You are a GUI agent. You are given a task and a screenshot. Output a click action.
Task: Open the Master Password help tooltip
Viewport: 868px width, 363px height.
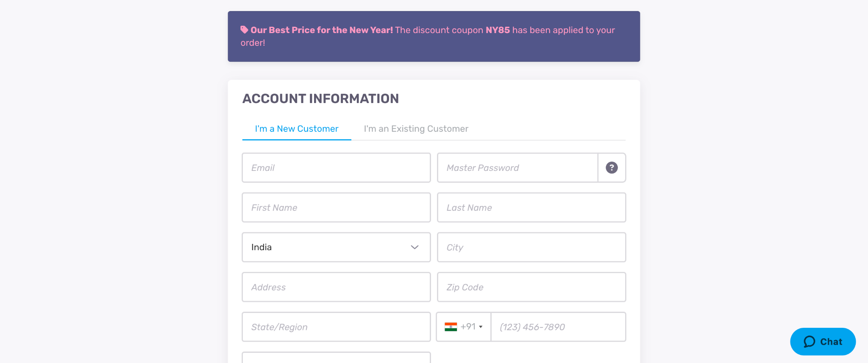tap(611, 168)
